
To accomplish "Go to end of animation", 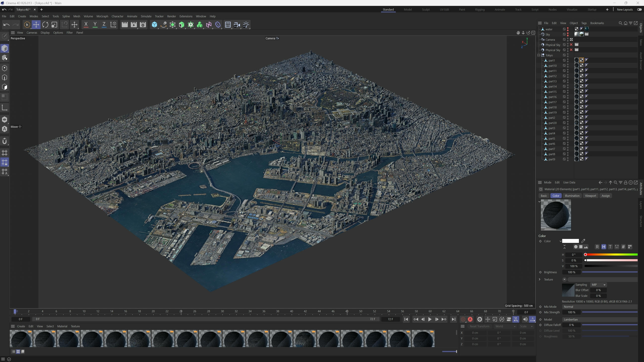I will point(453,319).
